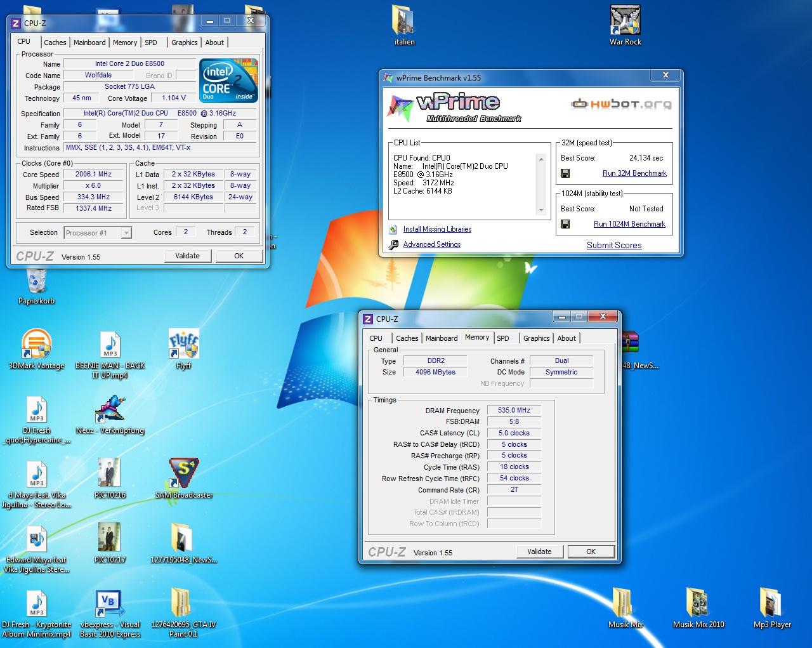
Task: Launch SAM Broadcaster shortcut
Action: click(x=183, y=474)
